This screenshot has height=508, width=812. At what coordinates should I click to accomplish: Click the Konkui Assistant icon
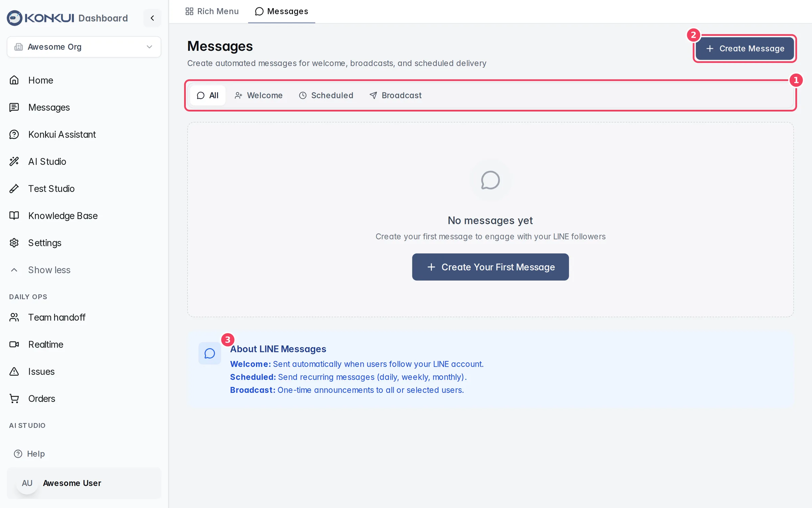14,134
